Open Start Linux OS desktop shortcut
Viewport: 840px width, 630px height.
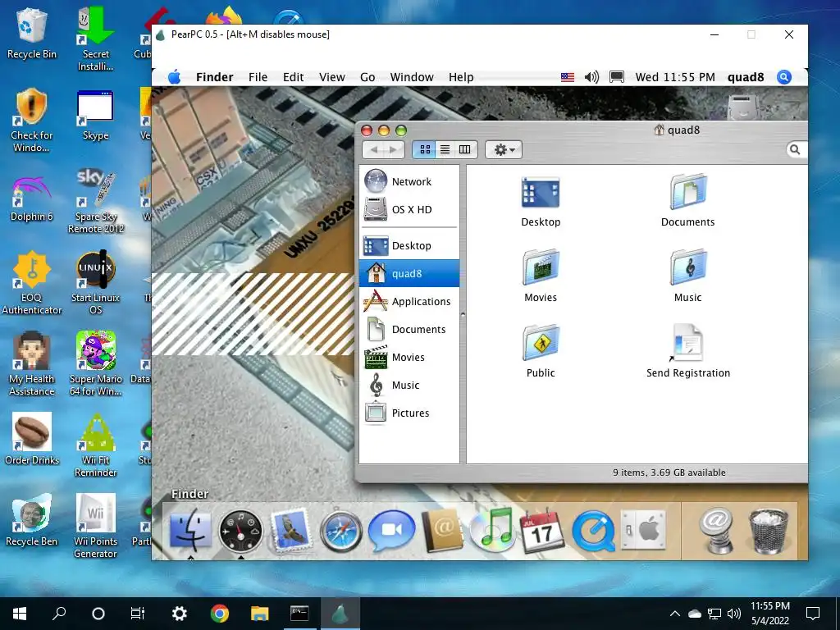[x=95, y=282]
